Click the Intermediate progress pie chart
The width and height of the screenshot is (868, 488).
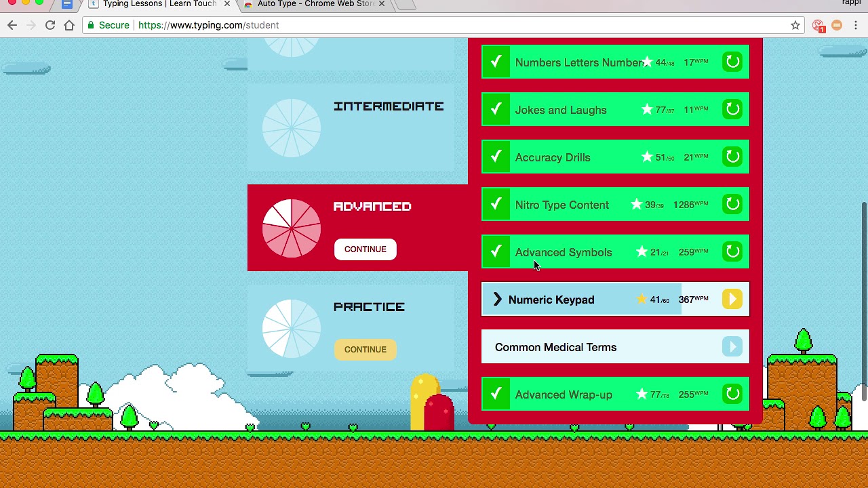292,128
